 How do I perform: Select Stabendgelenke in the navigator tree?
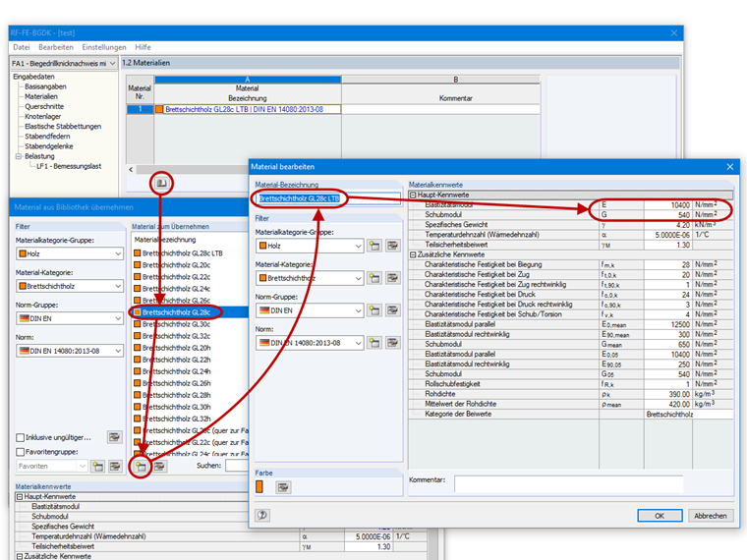click(x=48, y=146)
